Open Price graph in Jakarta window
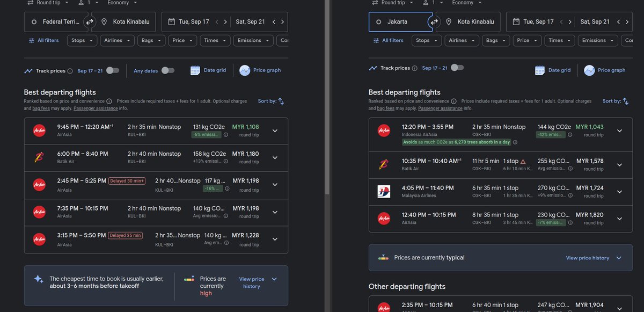 605,70
